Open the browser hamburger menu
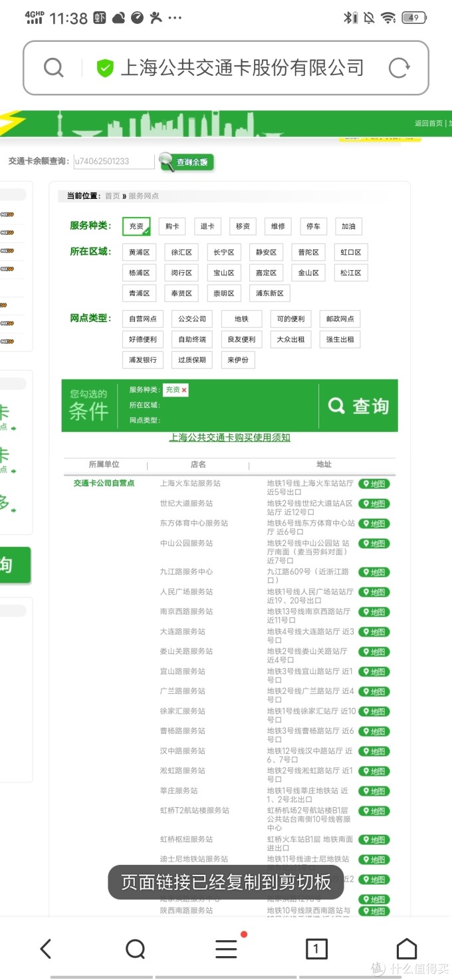Screen dimensions: 452x980 coord(226,949)
